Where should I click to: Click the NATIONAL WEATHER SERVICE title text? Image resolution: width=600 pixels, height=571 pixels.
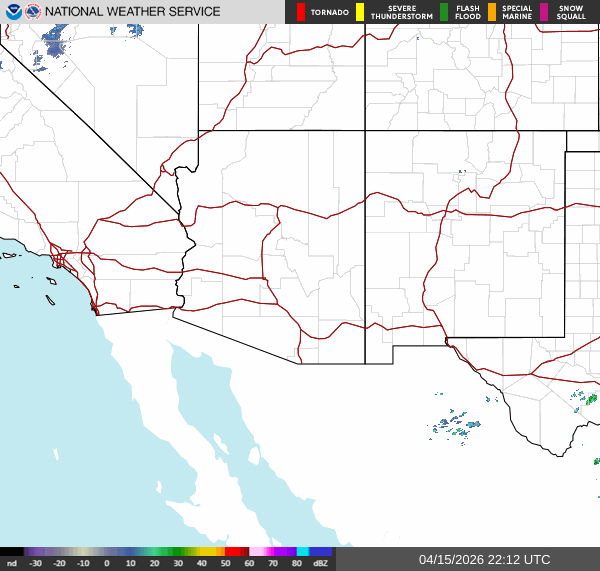coord(133,12)
